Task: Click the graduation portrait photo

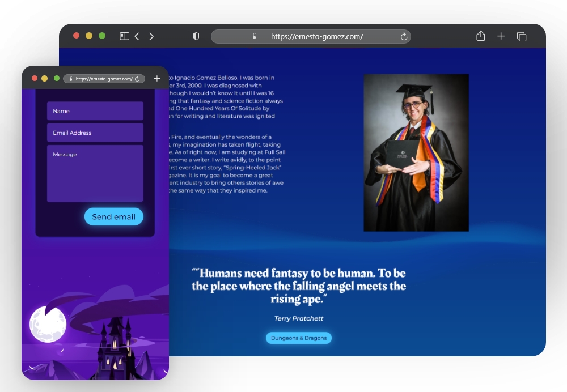Action: point(416,152)
